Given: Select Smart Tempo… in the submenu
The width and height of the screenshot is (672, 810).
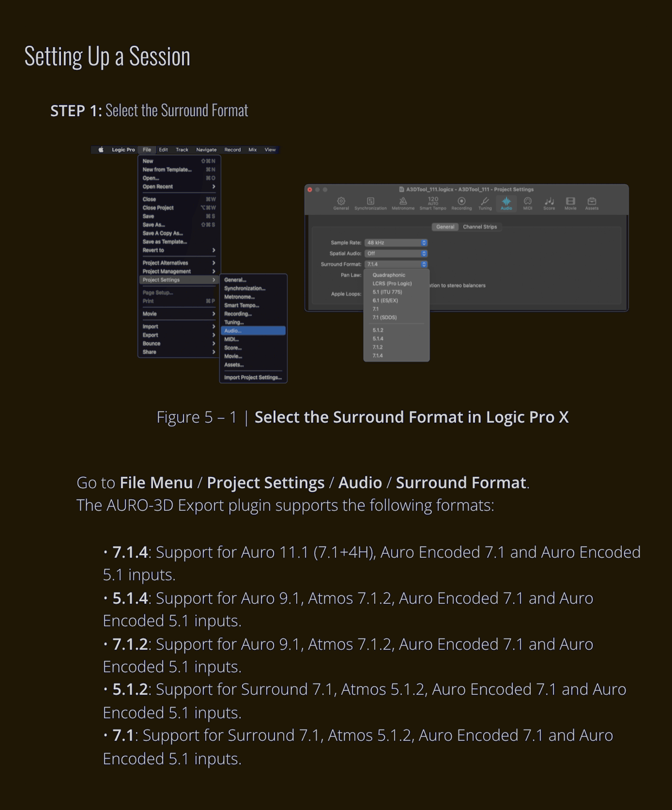Looking at the screenshot, I should tap(253, 306).
